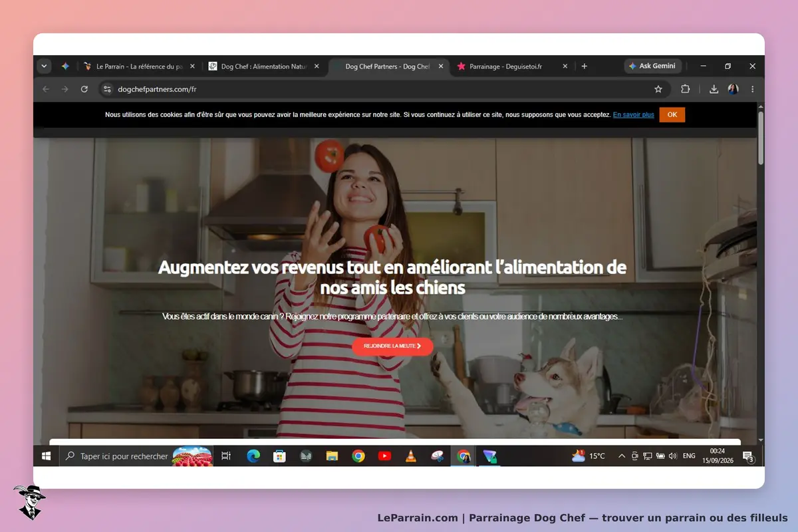Image resolution: width=798 pixels, height=532 pixels.
Task: Reload the page with the refresh icon
Action: (84, 89)
